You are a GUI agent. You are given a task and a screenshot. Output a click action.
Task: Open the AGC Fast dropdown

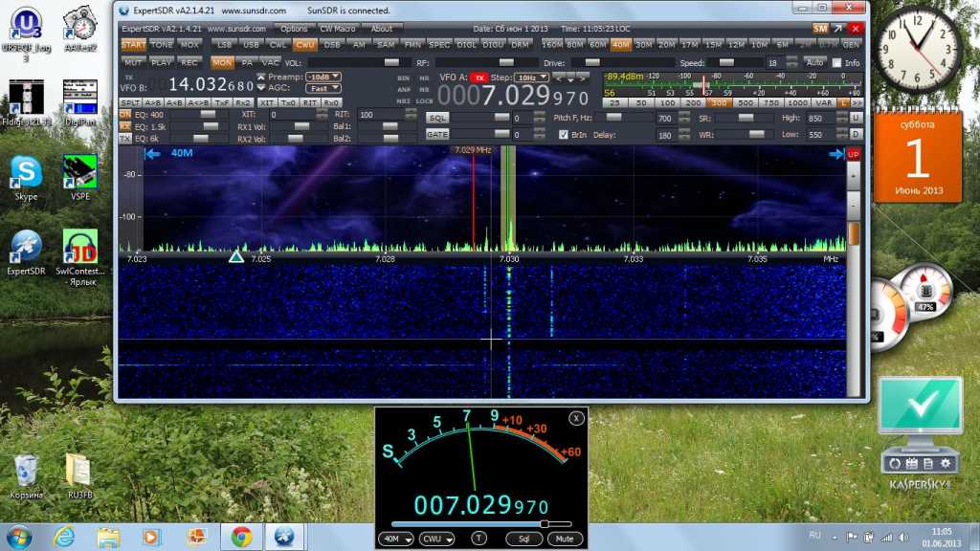tap(323, 88)
